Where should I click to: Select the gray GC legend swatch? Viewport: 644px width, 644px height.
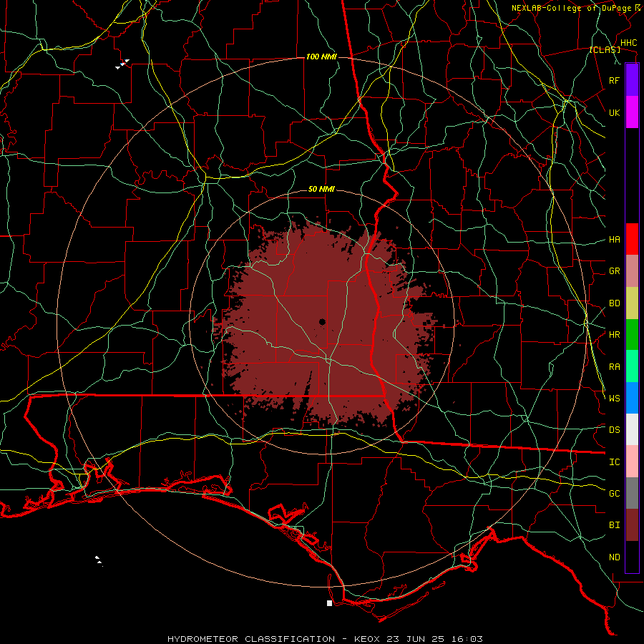(x=632, y=493)
